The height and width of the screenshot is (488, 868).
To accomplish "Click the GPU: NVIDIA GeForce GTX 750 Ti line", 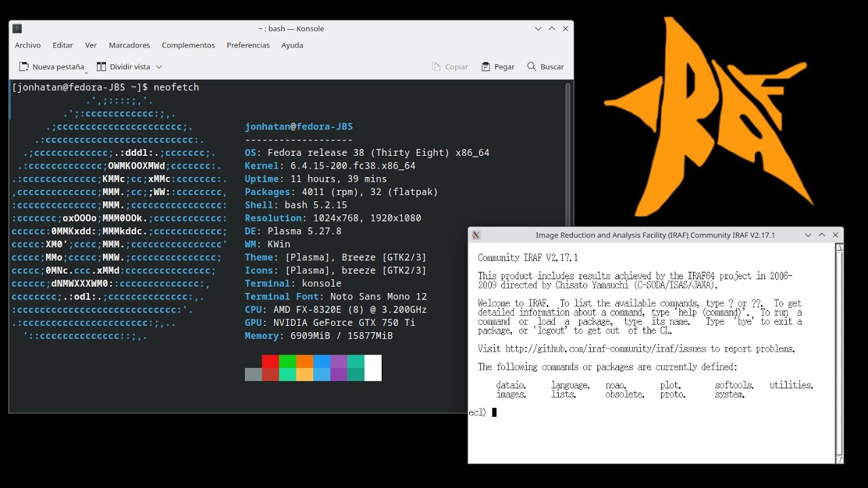I will [330, 323].
